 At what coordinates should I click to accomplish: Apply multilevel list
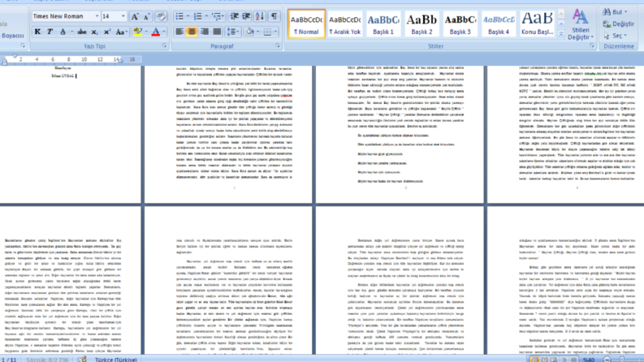click(x=217, y=16)
